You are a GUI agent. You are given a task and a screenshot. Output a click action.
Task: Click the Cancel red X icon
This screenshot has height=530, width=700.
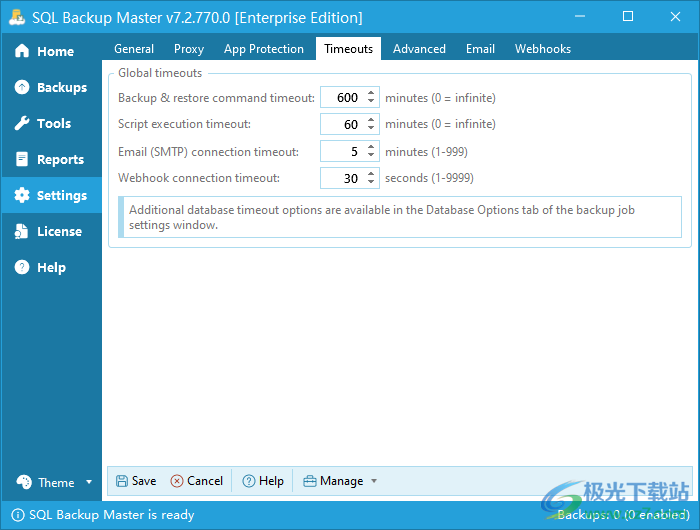(x=177, y=481)
